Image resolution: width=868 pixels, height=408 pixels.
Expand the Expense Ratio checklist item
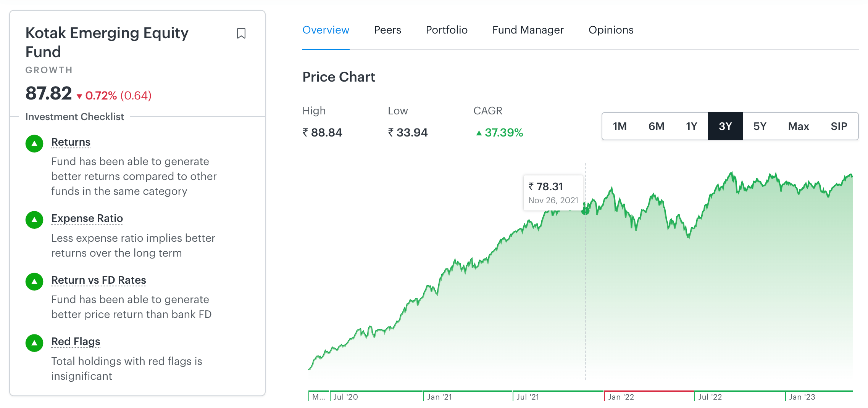pyautogui.click(x=87, y=218)
